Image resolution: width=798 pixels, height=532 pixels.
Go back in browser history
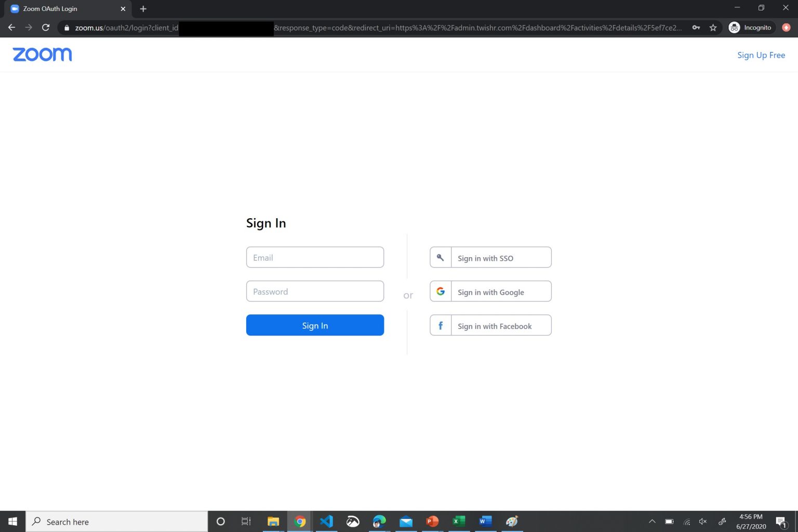coord(11,28)
